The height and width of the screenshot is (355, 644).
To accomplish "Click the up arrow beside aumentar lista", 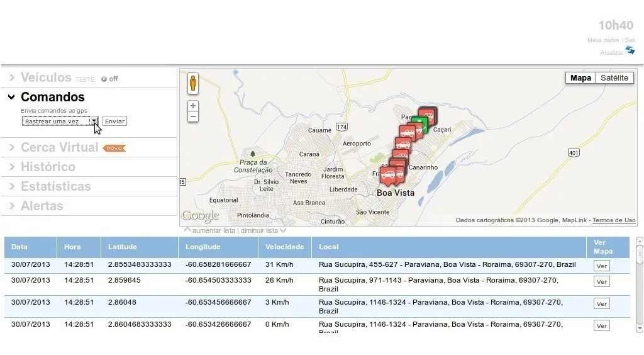I will pos(187,230).
